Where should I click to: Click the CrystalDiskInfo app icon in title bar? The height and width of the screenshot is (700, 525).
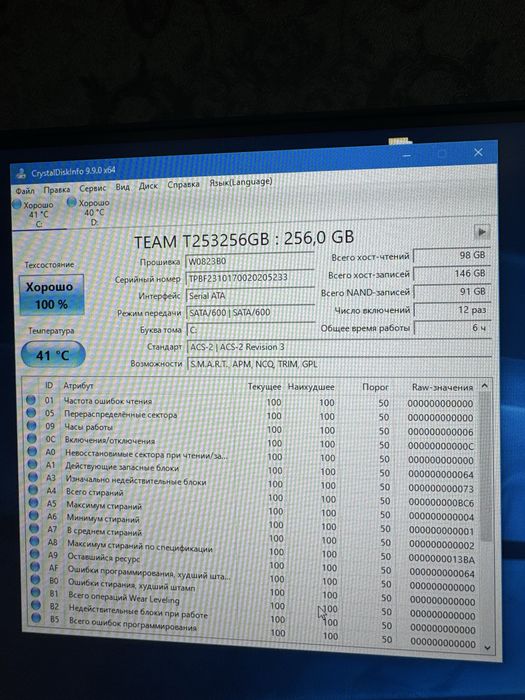(21, 173)
